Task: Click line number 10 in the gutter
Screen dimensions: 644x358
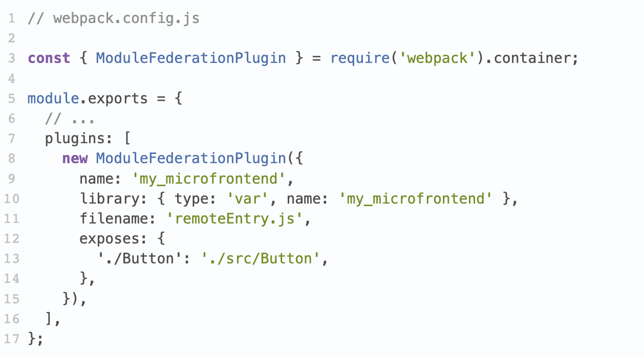Action: point(11,199)
